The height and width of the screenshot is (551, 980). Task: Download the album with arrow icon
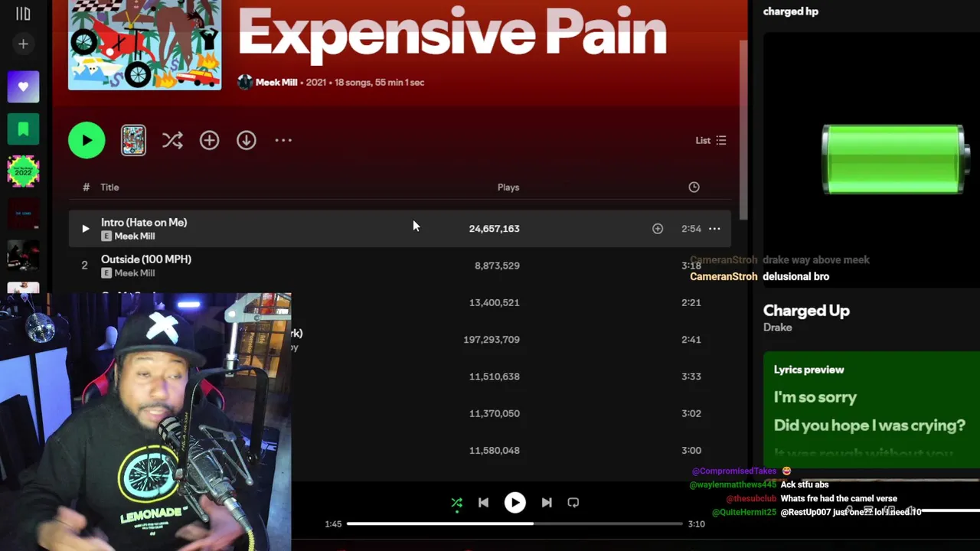click(x=246, y=140)
